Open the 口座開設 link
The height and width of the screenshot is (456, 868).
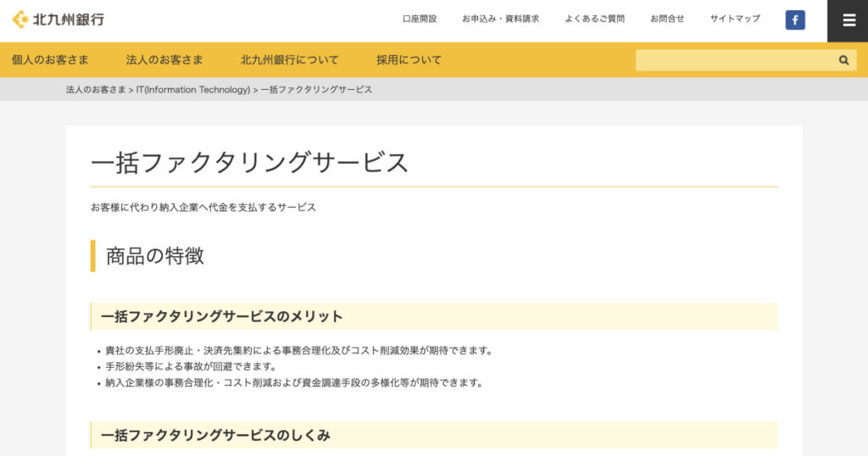click(420, 19)
